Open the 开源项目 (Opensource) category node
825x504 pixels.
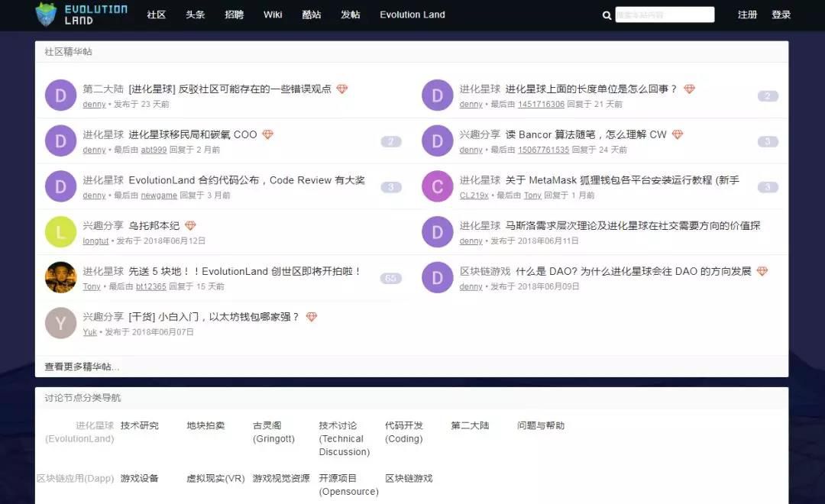[x=349, y=485]
